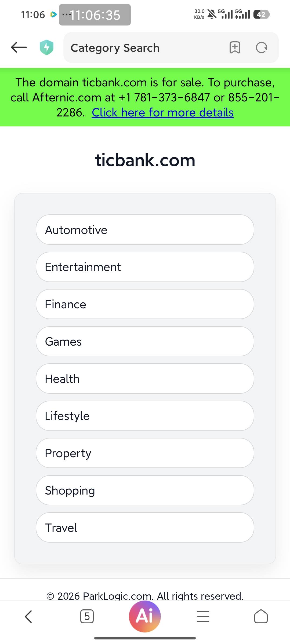
Task: Choose the Finance category
Action: pos(145,304)
